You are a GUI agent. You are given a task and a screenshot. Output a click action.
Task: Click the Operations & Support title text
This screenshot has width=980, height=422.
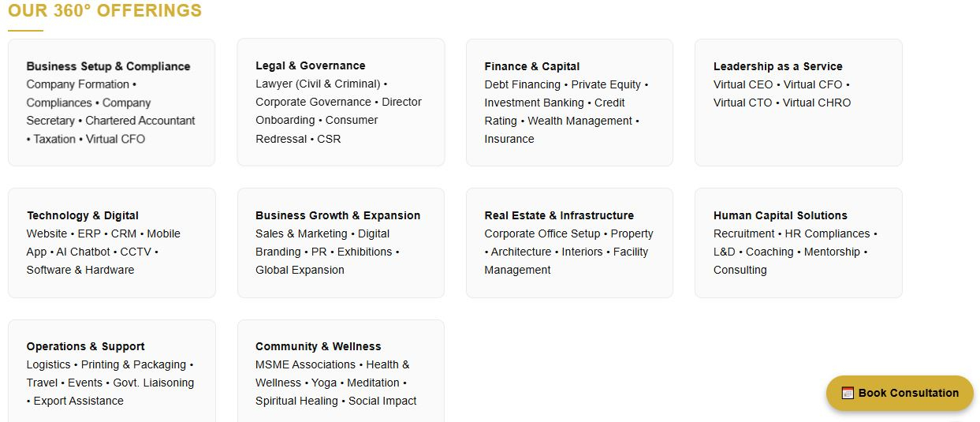86,346
